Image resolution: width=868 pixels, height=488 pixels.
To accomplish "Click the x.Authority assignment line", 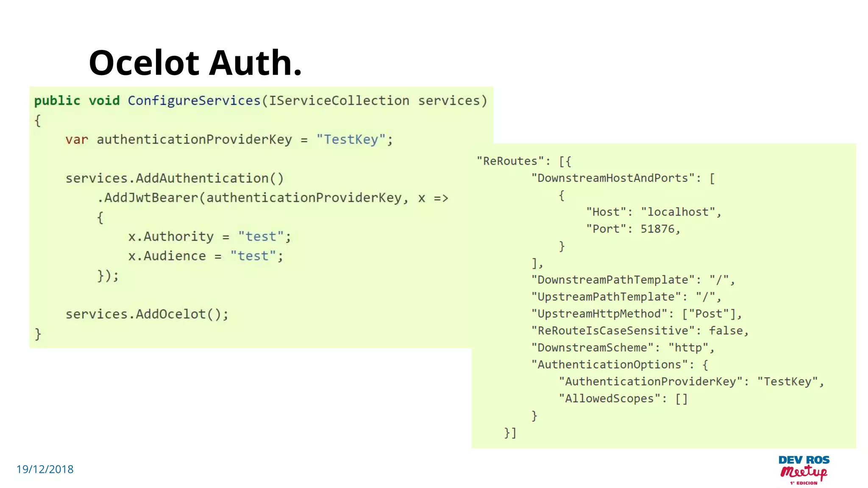I will pos(209,236).
